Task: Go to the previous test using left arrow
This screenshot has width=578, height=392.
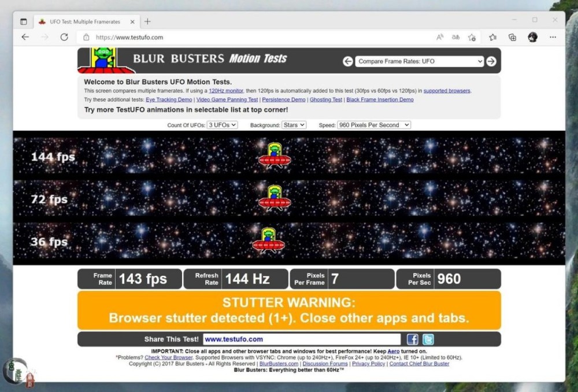Action: (347, 61)
